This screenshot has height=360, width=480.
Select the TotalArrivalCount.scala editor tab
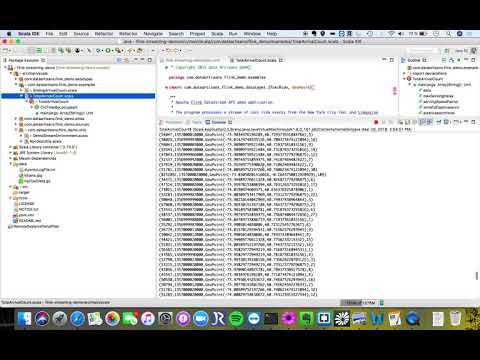[256, 60]
